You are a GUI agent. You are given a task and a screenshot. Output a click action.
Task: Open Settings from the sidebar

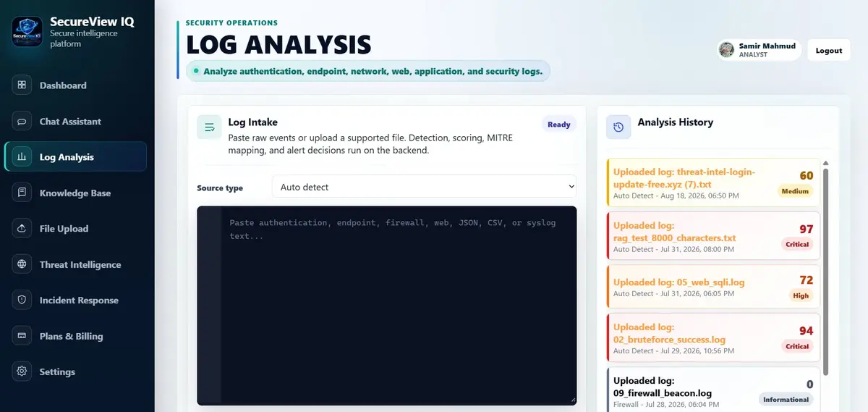pyautogui.click(x=76, y=371)
